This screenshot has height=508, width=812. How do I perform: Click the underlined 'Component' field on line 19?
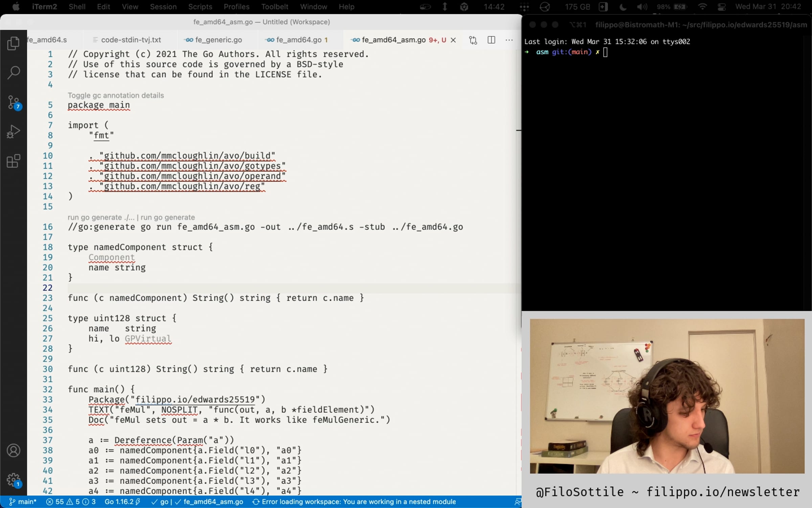tap(112, 257)
